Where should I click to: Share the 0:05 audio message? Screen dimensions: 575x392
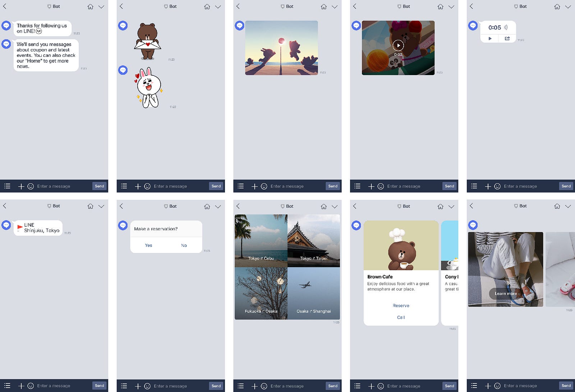507,38
